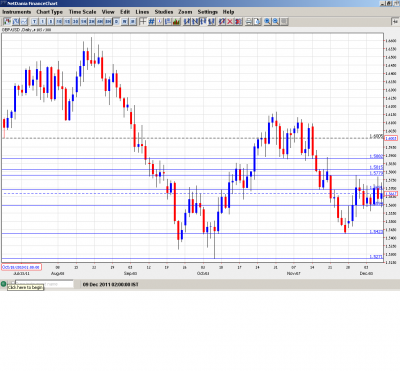Click the Aug/01 date axis label
Viewport: 400px width, 371px height.
tap(58, 273)
